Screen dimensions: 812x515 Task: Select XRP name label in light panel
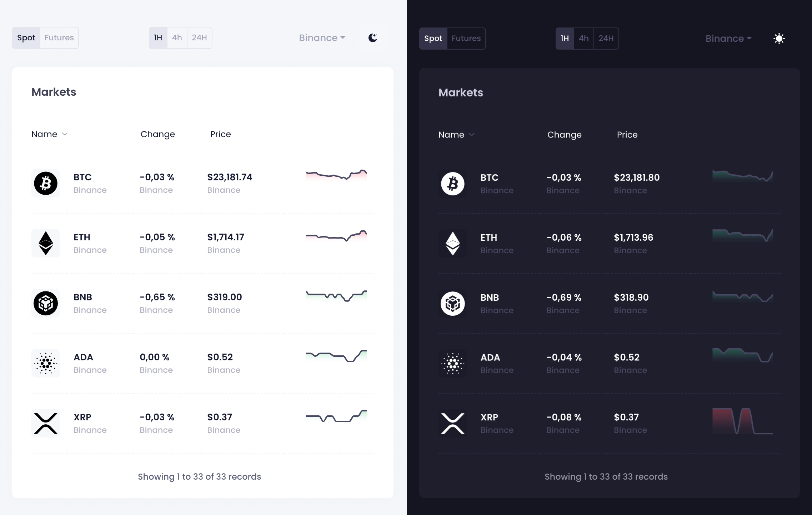tap(82, 417)
